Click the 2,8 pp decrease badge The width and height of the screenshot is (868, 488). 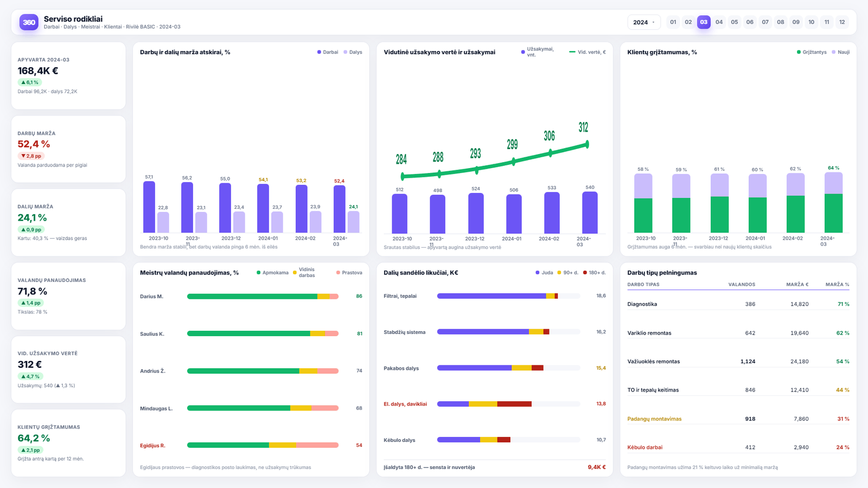(x=31, y=156)
